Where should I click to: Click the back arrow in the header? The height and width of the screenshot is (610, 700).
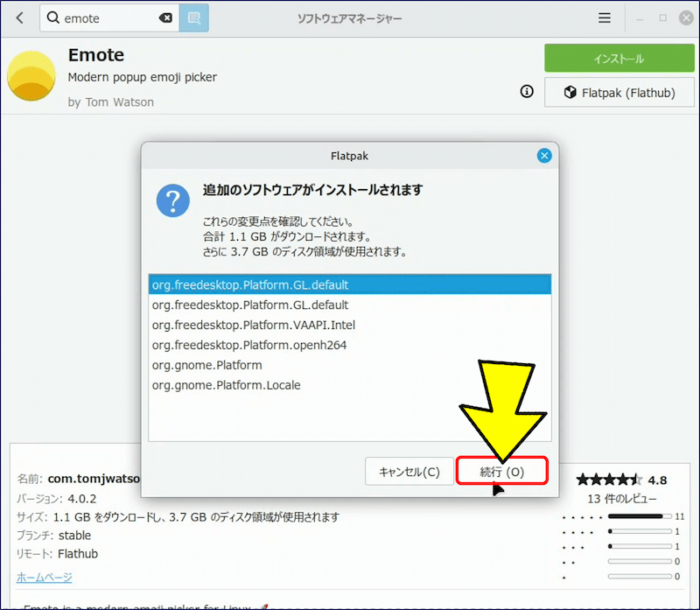pyautogui.click(x=19, y=18)
